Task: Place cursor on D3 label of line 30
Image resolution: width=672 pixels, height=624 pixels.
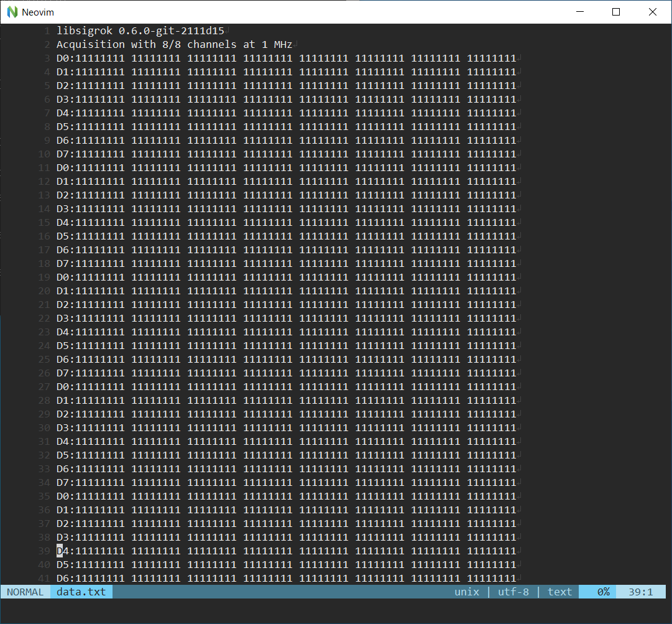Action: pos(63,428)
